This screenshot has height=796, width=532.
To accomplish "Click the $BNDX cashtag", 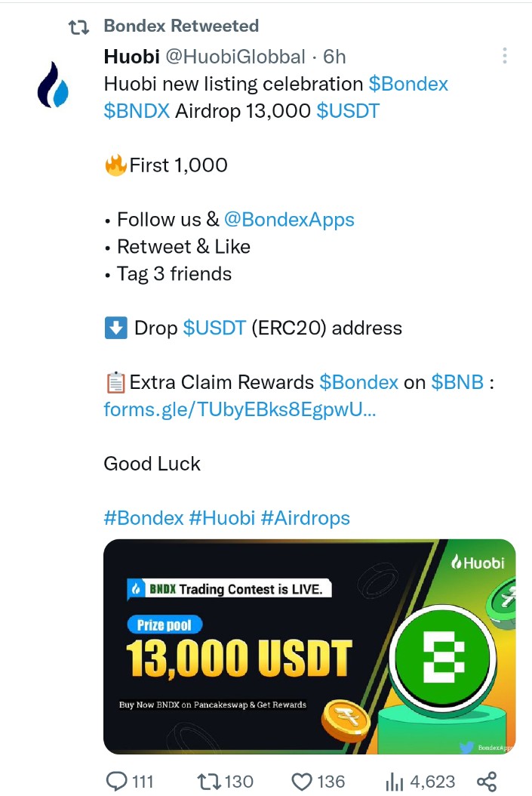I will [x=137, y=111].
